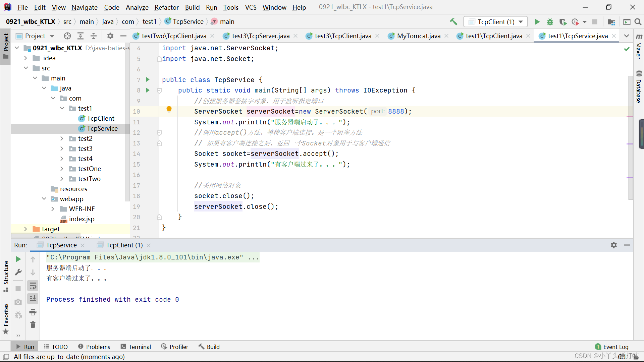Toggle the Maven side tool window
This screenshot has width=644, height=362.
pos(639,47)
